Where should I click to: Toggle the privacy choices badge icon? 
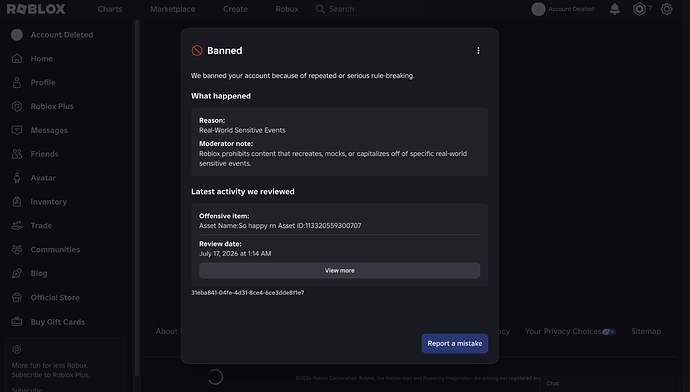[x=609, y=332]
